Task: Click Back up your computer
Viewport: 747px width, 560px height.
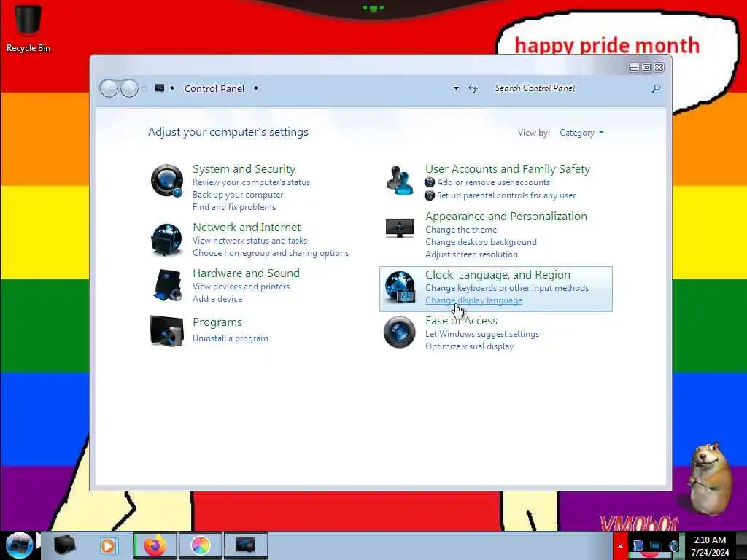Action: click(238, 195)
